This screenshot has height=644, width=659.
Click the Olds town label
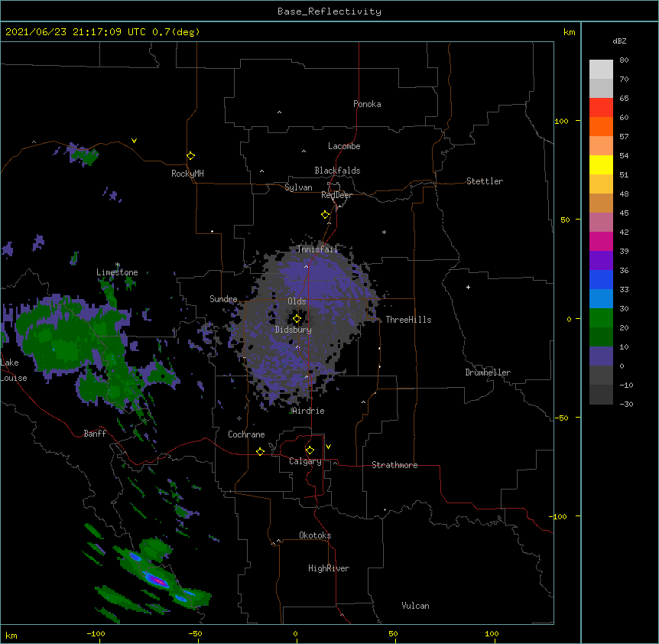tap(297, 301)
